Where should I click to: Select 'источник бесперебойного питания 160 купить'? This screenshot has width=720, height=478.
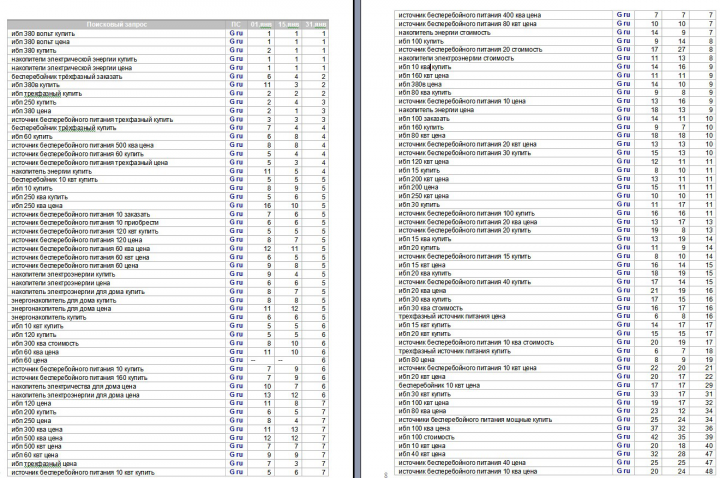click(79, 378)
